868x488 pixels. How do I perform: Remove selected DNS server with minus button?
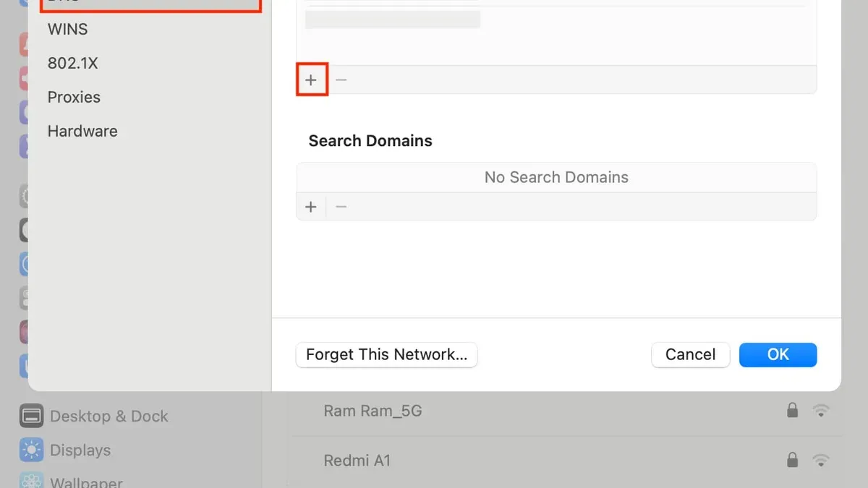pos(341,80)
